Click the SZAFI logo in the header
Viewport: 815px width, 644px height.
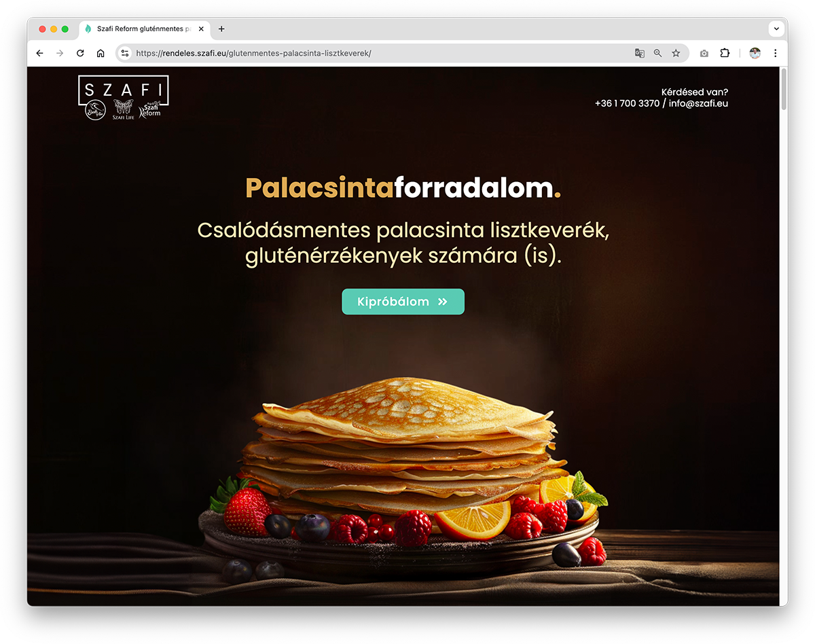(x=123, y=99)
